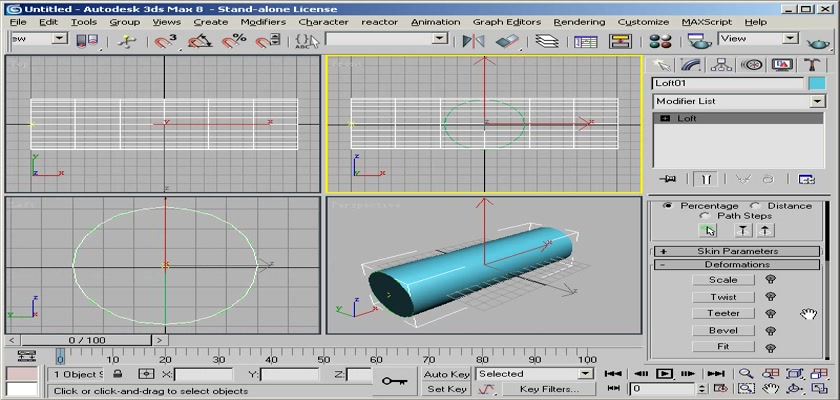
Task: Toggle the Bevel deformation lightbulb
Action: click(x=770, y=330)
